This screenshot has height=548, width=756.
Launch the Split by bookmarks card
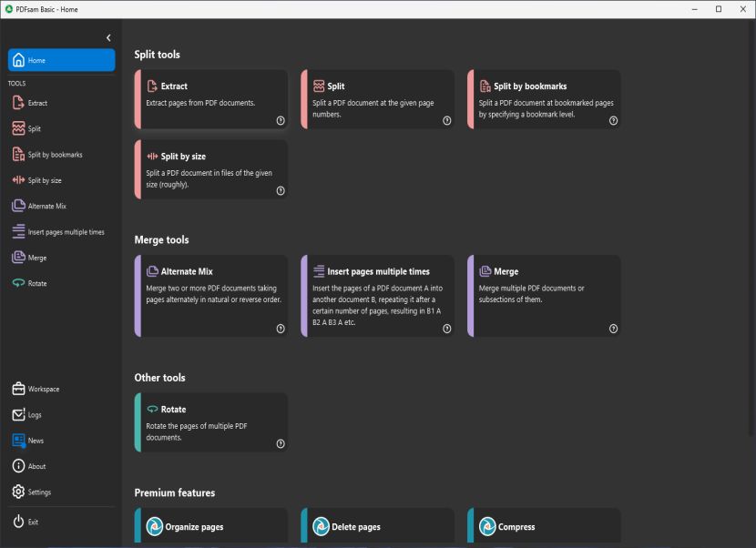point(544,99)
